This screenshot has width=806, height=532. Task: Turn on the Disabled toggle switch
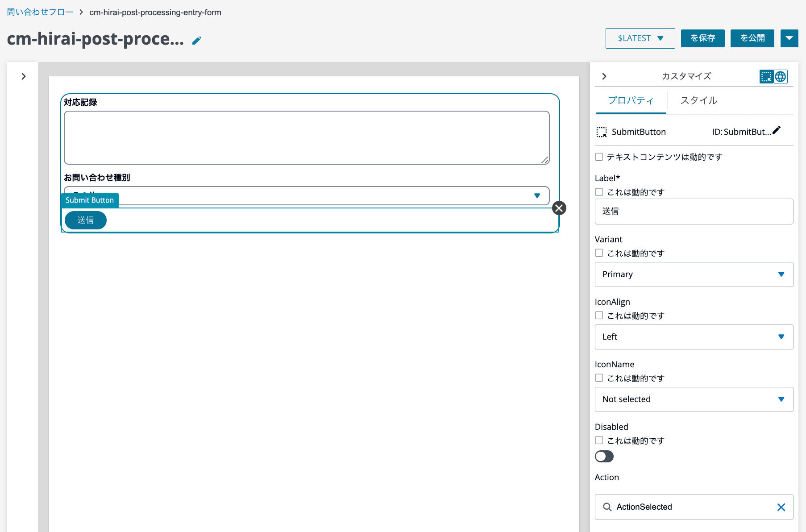tap(604, 456)
